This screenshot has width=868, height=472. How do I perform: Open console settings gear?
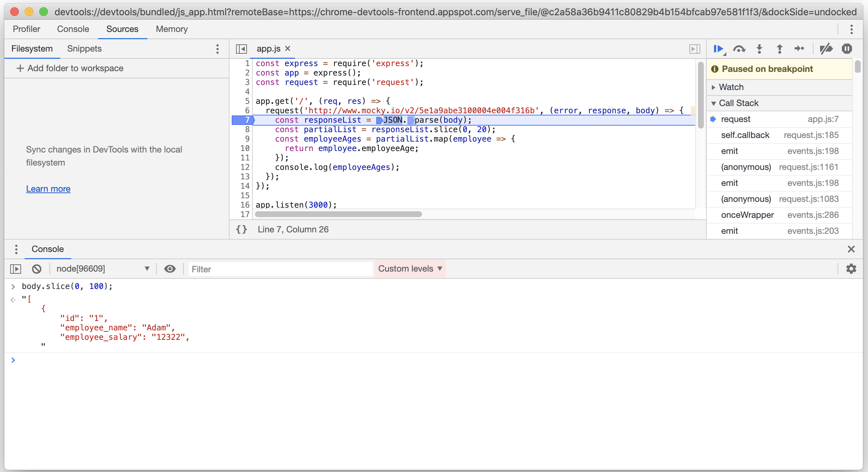click(851, 269)
